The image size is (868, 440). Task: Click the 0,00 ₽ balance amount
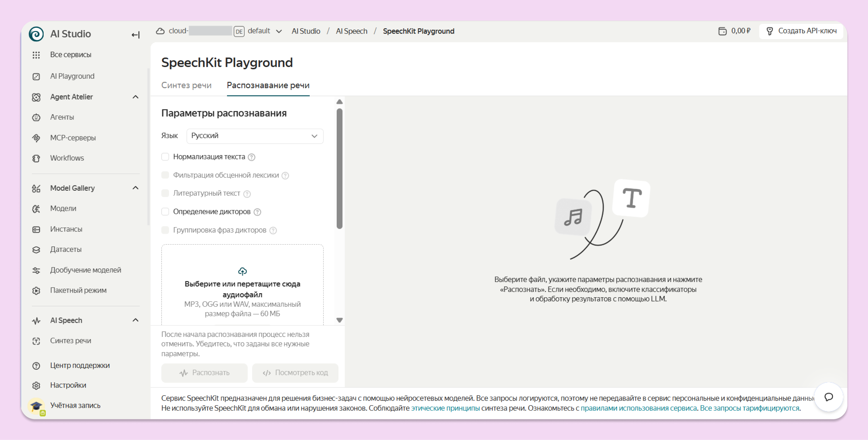point(741,31)
